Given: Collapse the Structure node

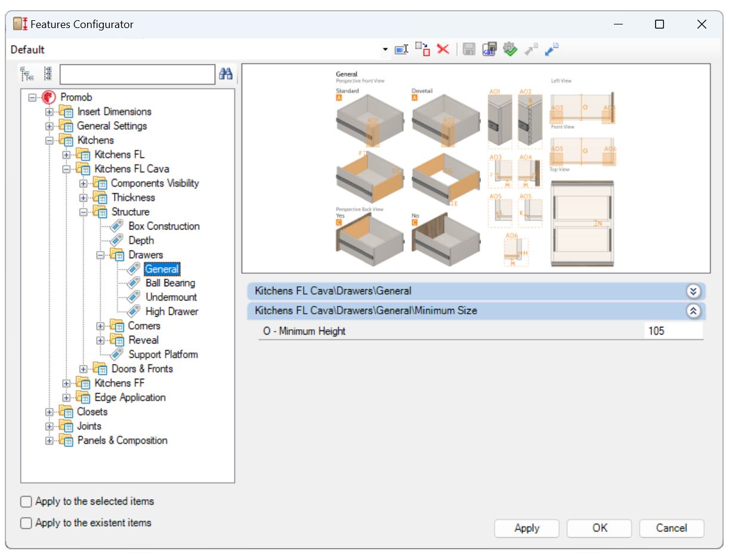Looking at the screenshot, I should tap(84, 212).
